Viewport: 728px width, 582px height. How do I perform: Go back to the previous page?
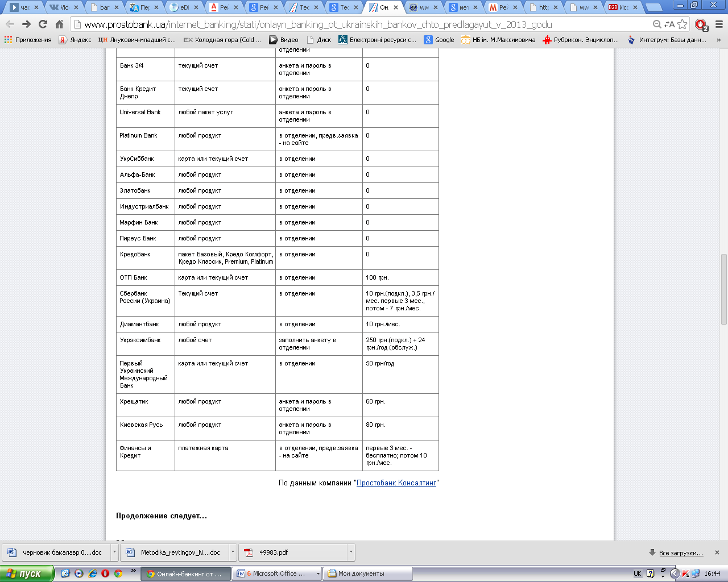(x=10, y=24)
